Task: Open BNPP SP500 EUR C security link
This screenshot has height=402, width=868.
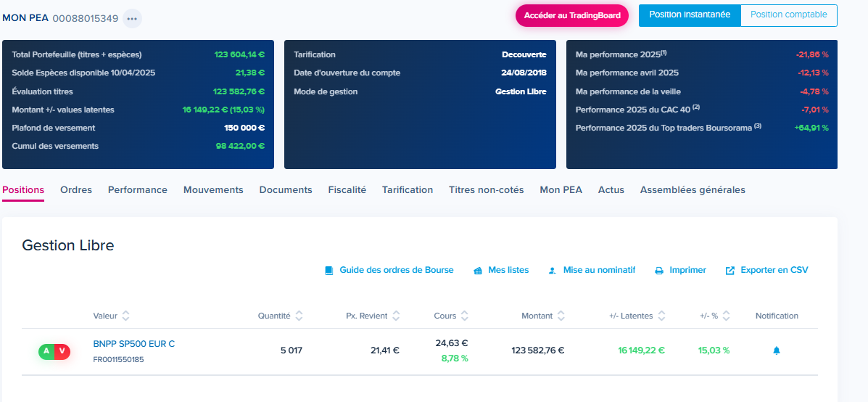Action: coord(134,344)
